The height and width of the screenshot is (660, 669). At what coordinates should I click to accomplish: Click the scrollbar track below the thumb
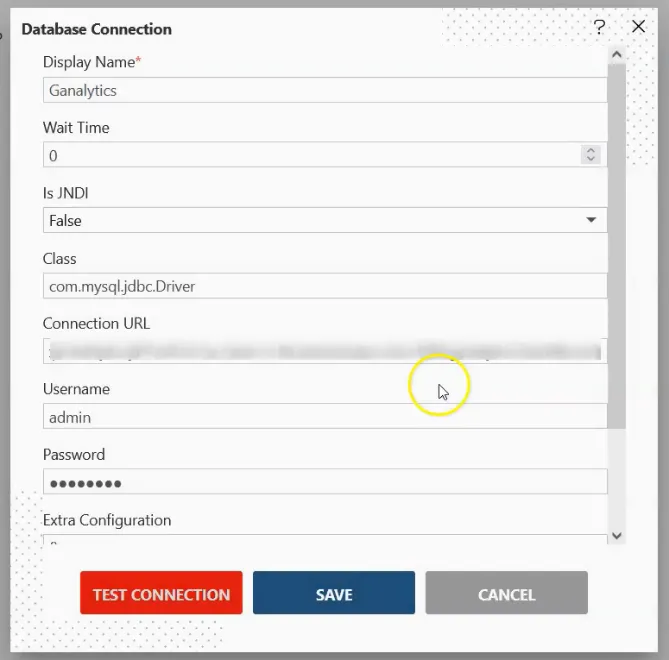click(x=617, y=478)
